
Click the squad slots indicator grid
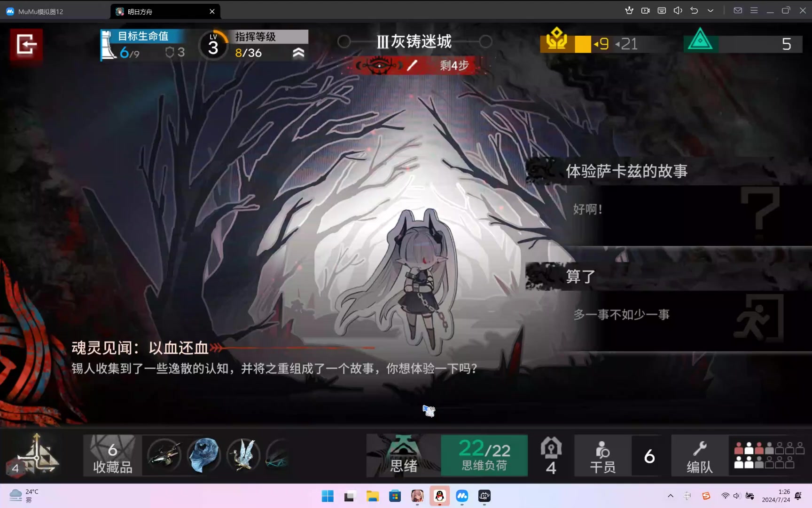[769, 455]
